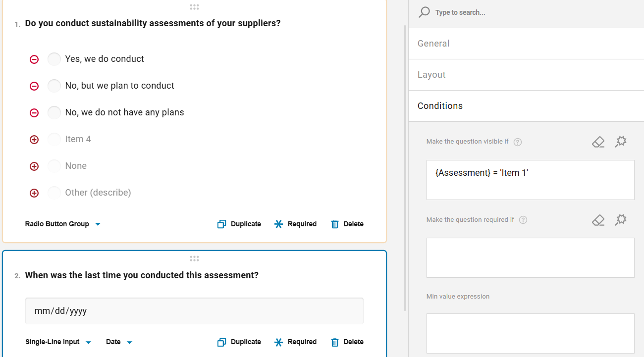Remove the 'Yes, we do conduct' choice
Viewport: 644px width, 357px height.
(34, 59)
